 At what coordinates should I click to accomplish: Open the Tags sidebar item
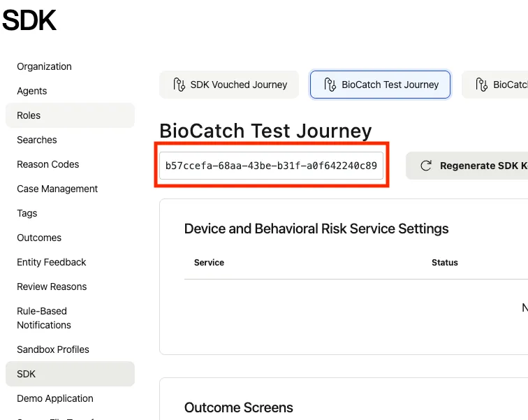[x=27, y=213]
